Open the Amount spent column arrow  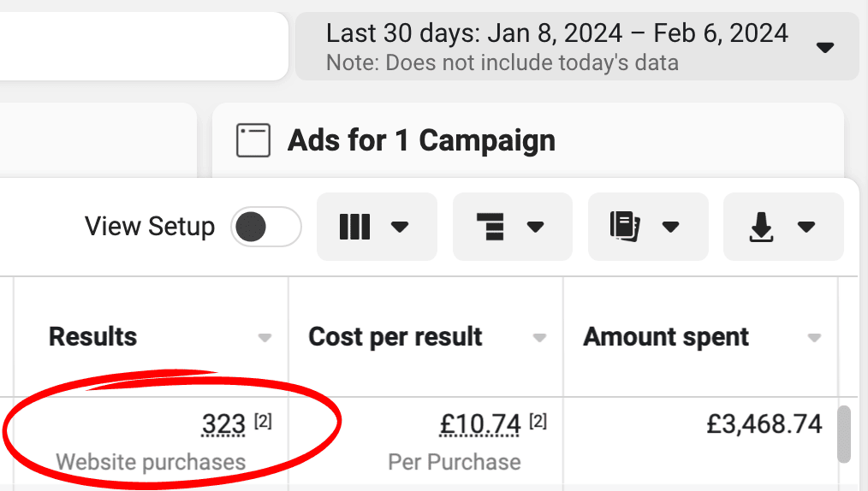click(x=814, y=337)
